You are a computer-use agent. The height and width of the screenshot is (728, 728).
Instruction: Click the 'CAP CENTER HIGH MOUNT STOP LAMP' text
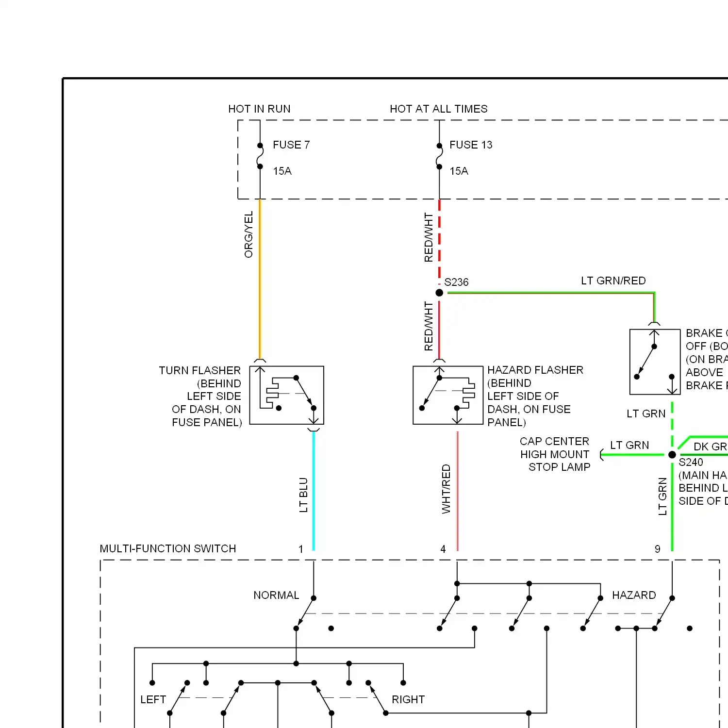[555, 454]
